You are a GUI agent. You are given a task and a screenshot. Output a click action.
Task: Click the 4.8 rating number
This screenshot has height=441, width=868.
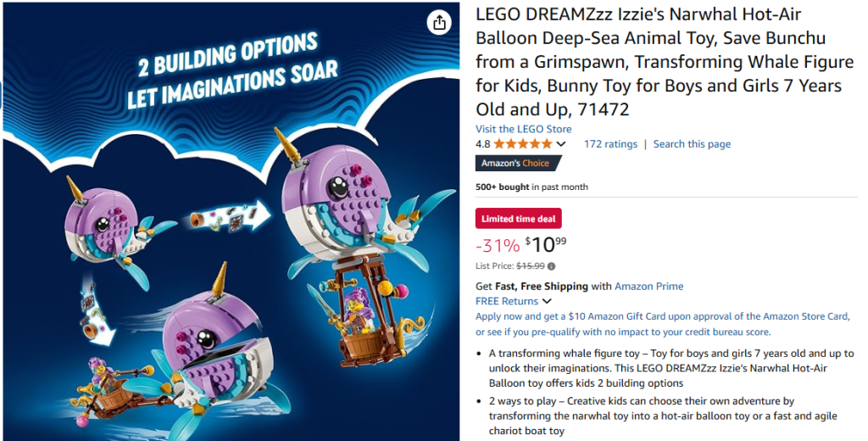(x=483, y=144)
